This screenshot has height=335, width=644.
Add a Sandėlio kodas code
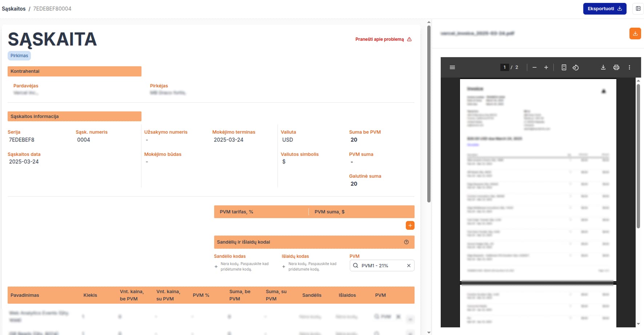[x=216, y=267]
